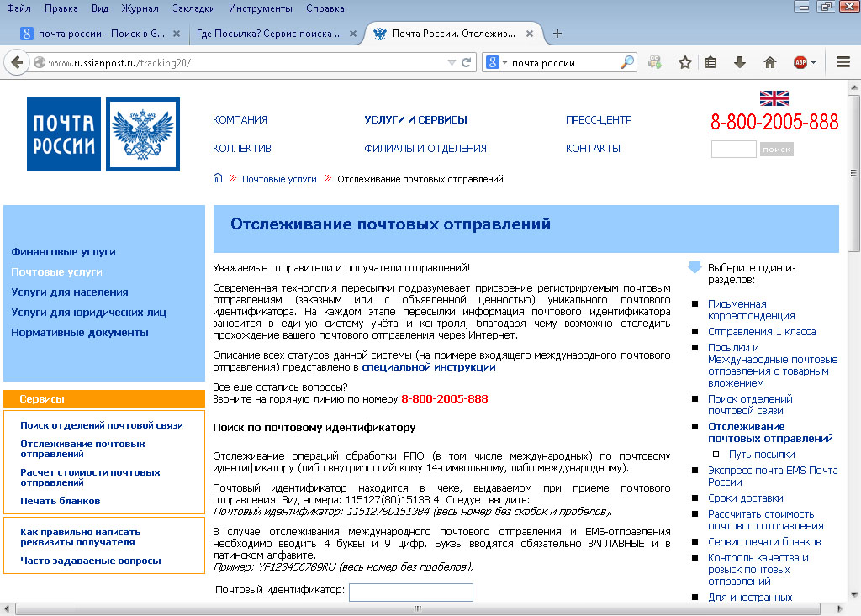Go to Home page via house icon
Screen dimensions: 861x616
tap(770, 62)
